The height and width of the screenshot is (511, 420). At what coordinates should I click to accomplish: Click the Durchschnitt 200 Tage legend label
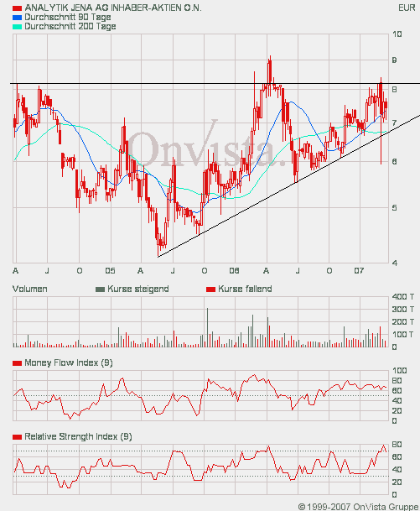point(70,26)
